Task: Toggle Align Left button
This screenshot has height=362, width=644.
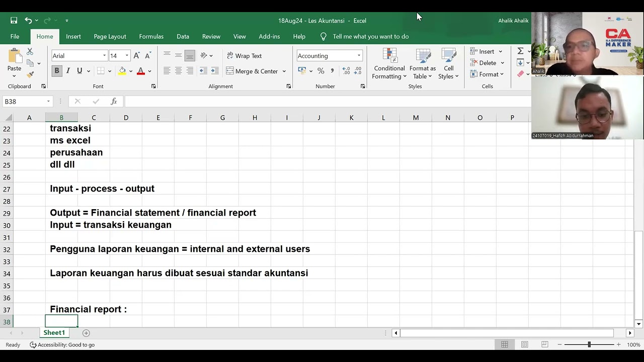Action: pyautogui.click(x=167, y=71)
